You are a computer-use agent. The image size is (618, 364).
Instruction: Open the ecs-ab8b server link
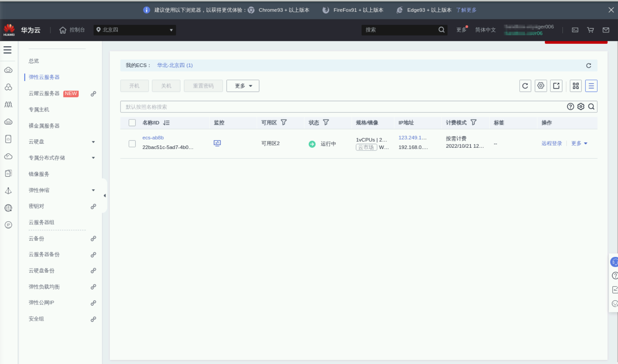click(153, 138)
